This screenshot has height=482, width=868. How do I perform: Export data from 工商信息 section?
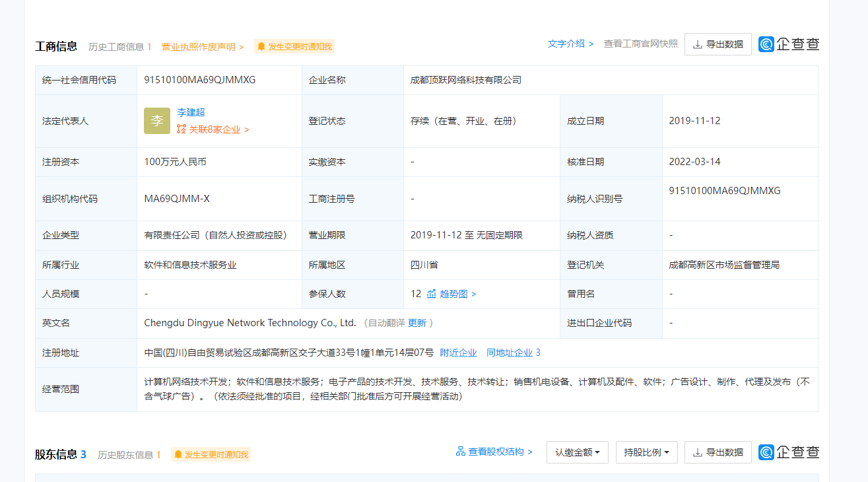718,44
